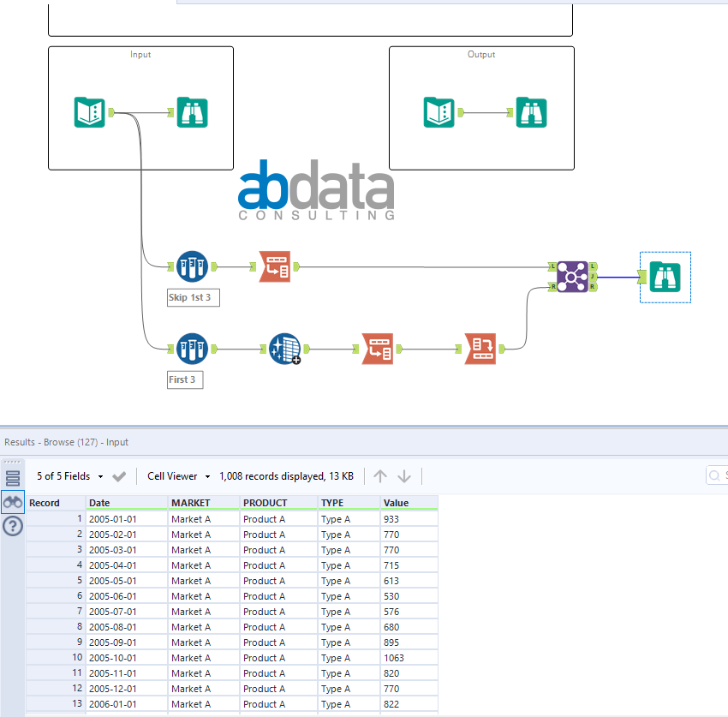This screenshot has height=717, width=728.
Task: Select cell with date 2005-01-01
Action: pos(127,519)
